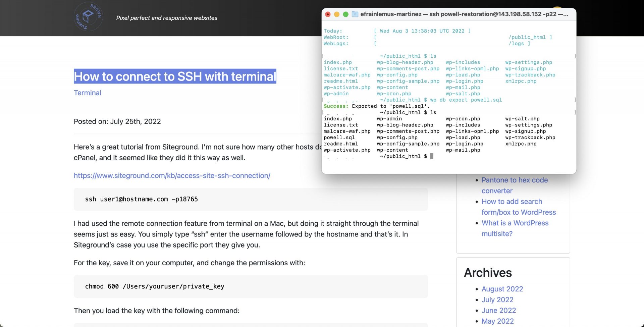Open How to add search form/box post

519,207
